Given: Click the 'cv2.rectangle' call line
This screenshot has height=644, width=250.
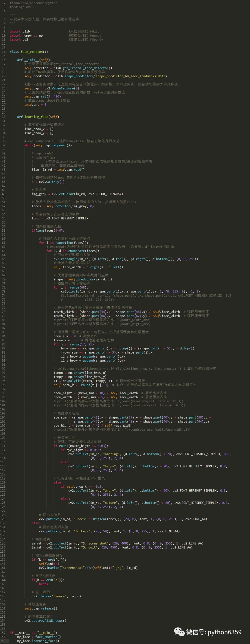Looking at the screenshot, I should pyautogui.click(x=126, y=259).
